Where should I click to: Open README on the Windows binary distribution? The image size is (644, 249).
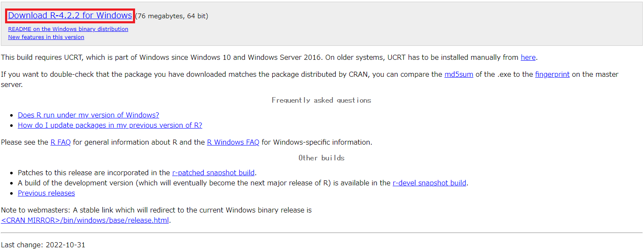pos(68,29)
